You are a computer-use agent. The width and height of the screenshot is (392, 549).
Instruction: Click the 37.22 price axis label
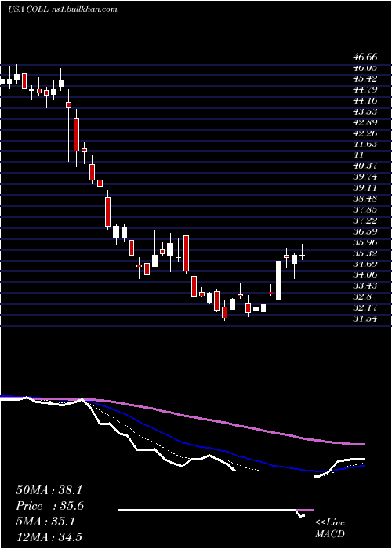coord(364,220)
